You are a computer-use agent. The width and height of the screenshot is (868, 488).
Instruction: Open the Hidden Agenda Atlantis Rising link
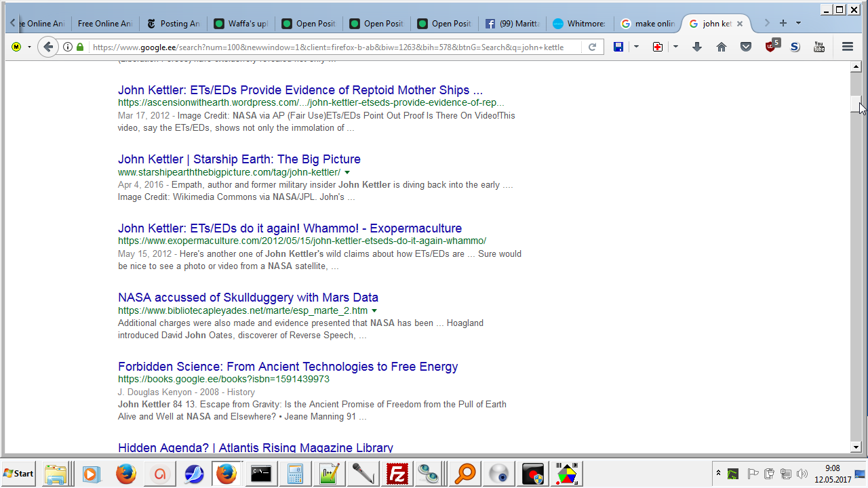pos(256,447)
